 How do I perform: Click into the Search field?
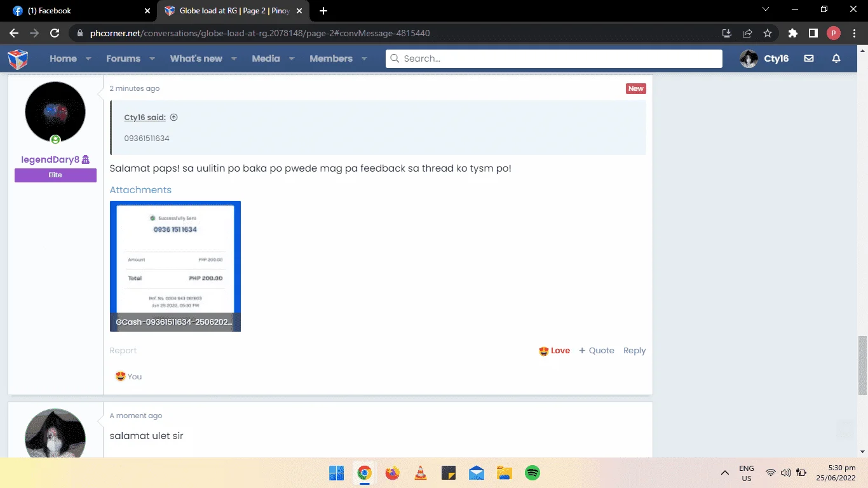pos(554,58)
